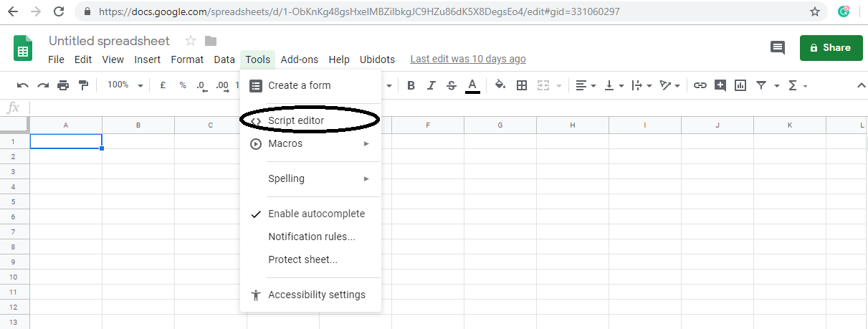Image resolution: width=868 pixels, height=329 pixels.
Task: Choose Script editor
Action: tap(310, 120)
